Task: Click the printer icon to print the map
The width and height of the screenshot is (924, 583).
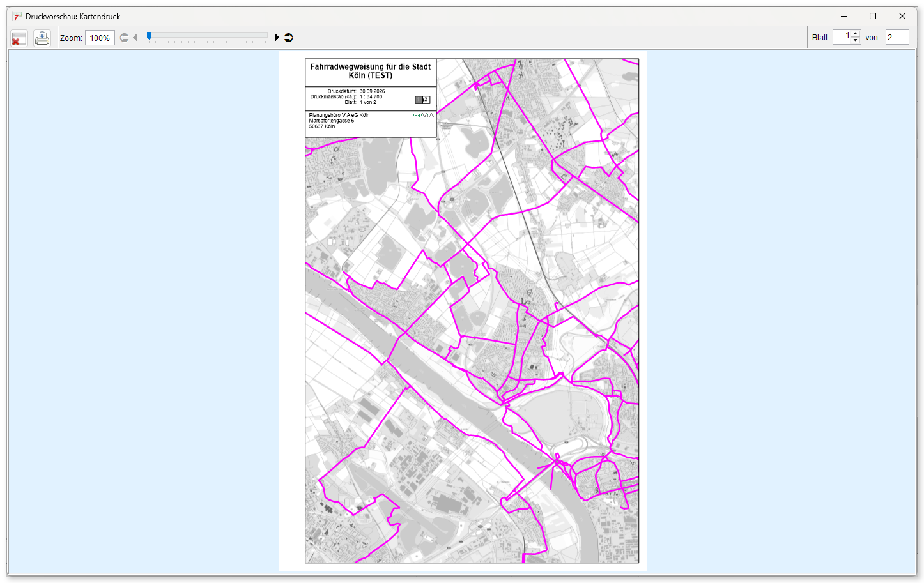Action: [x=42, y=38]
